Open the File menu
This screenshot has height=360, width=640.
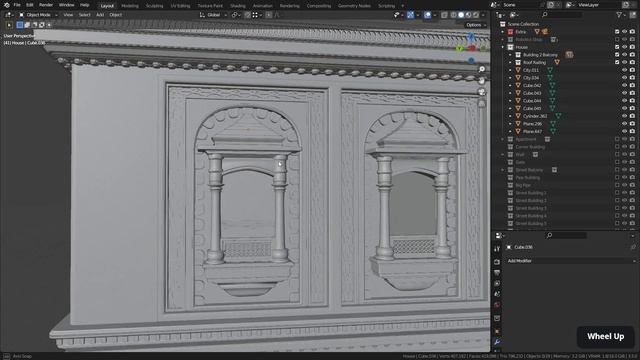tap(17, 5)
